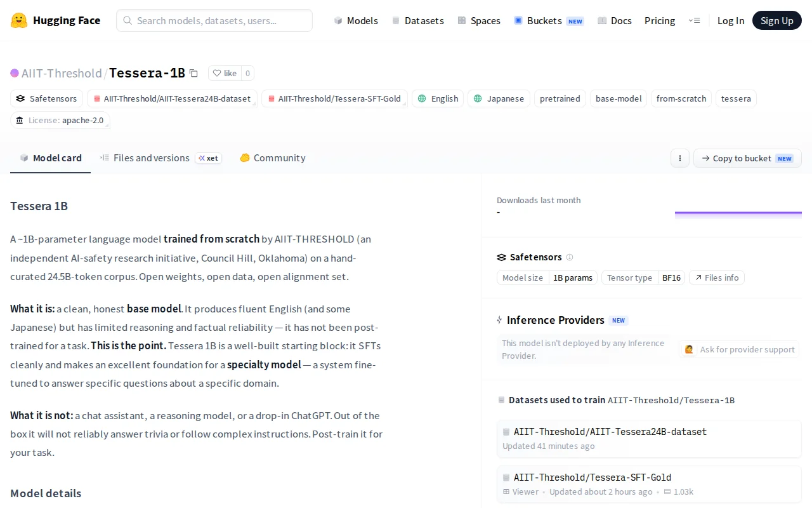
Task: Open AIIT-Tessera24B-dataset card in sidebar
Action: pyautogui.click(x=649, y=438)
